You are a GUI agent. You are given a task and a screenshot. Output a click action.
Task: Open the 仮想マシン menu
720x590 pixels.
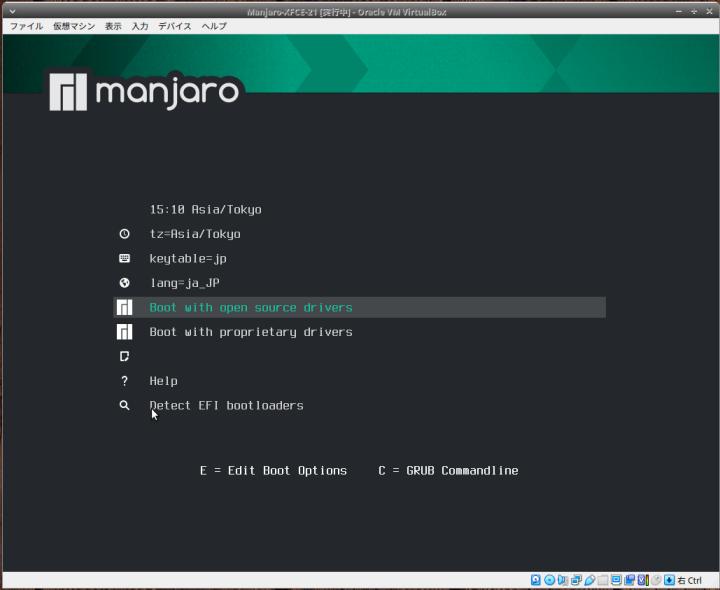pos(74,26)
